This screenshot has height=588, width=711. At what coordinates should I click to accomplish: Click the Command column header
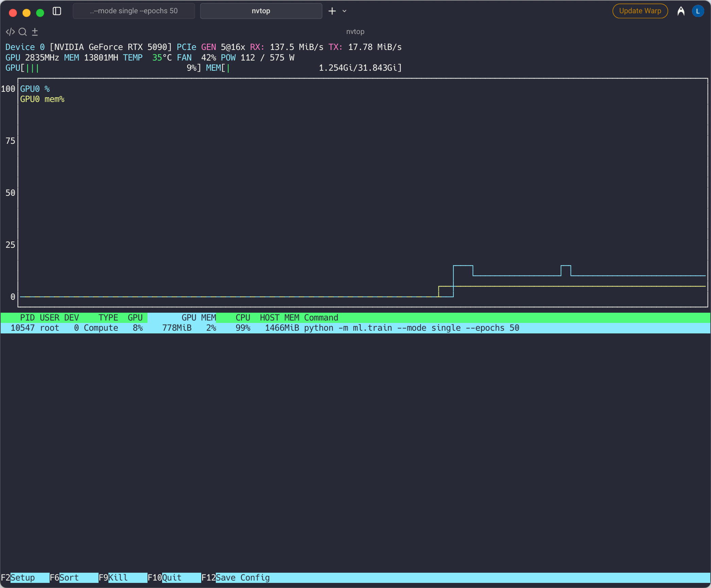(x=321, y=318)
